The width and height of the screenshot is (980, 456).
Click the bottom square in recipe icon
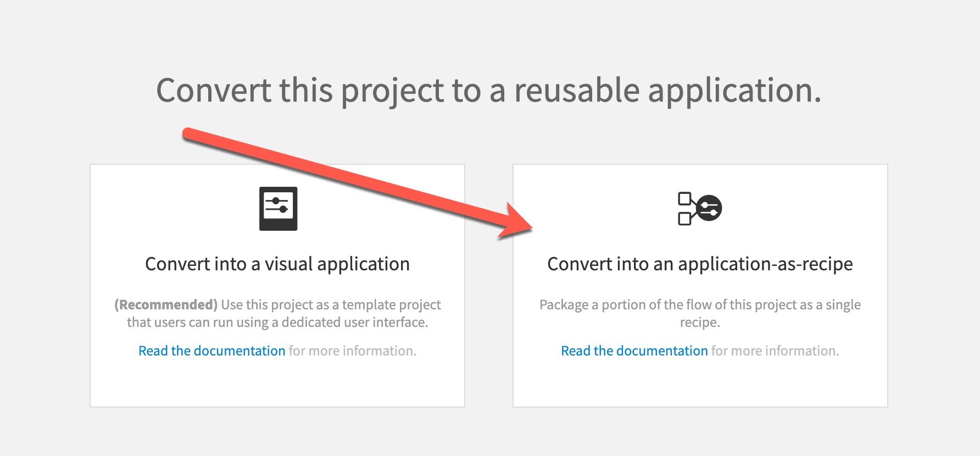[x=684, y=219]
